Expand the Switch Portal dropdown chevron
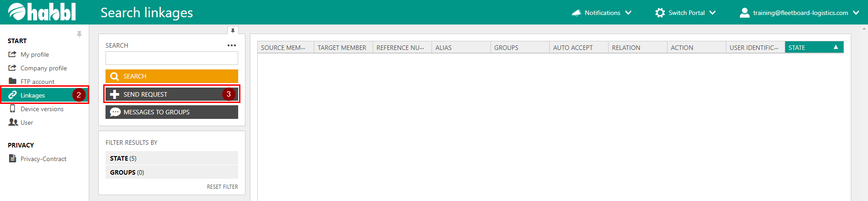The image size is (868, 201). pos(713,13)
